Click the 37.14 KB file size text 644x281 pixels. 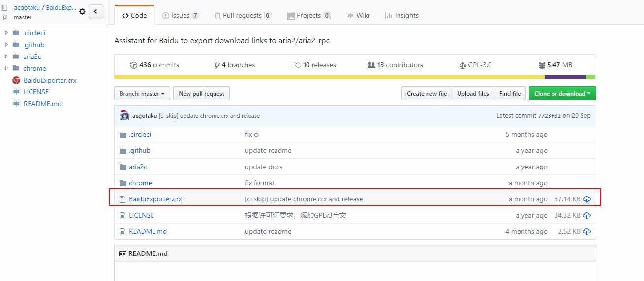click(567, 199)
